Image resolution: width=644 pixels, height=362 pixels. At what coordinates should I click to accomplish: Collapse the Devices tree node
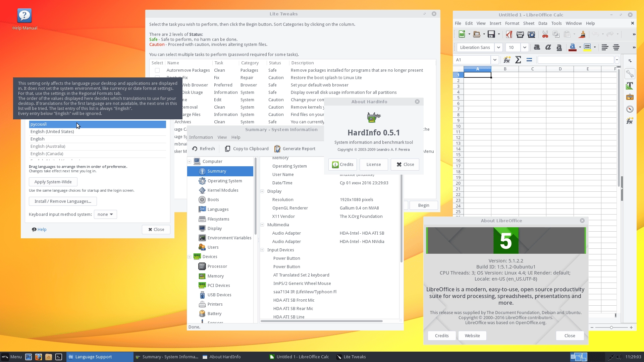189,257
